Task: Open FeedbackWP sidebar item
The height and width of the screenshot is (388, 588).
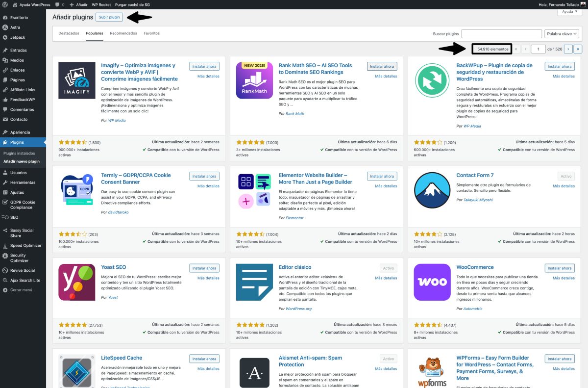Action: tap(23, 100)
